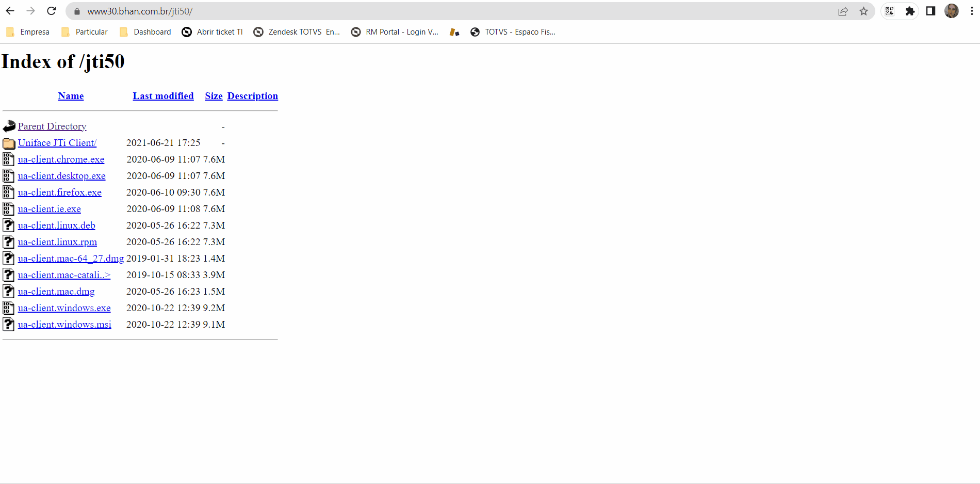Click unknown-file icon beside ua-client.linux.rpm
The image size is (980, 484).
[9, 241]
